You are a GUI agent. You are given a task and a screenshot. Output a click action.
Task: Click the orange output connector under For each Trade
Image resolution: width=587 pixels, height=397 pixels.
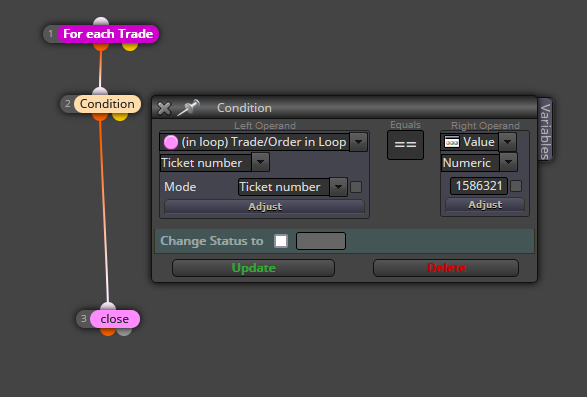click(101, 46)
